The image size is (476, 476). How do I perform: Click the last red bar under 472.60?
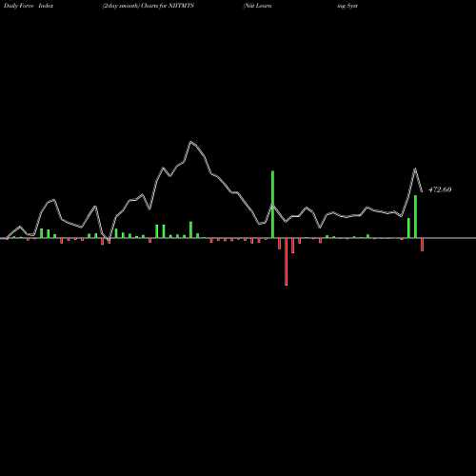coord(422,245)
